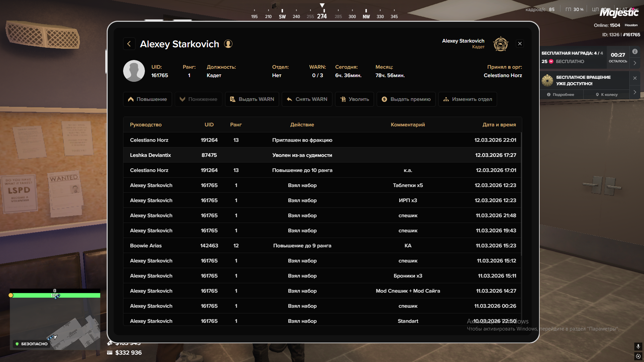Click the back arrow beside Alexey Starkovich
644x362 pixels.
click(129, 44)
